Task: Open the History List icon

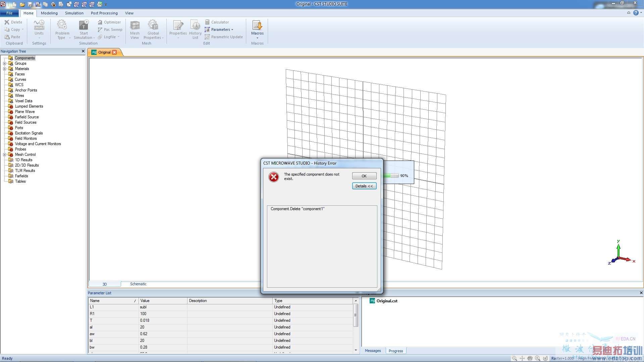Action: pos(195,25)
